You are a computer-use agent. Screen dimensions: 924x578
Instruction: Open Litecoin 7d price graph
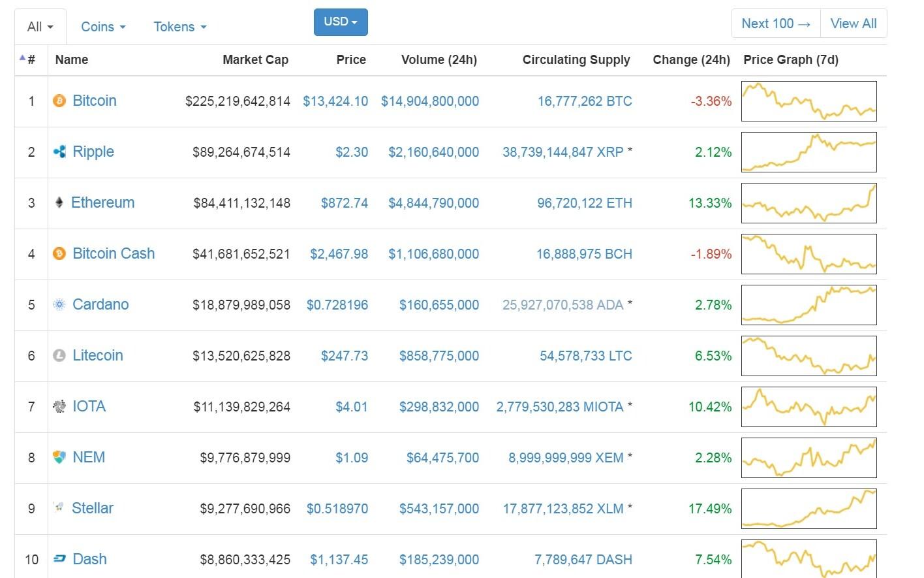(809, 356)
